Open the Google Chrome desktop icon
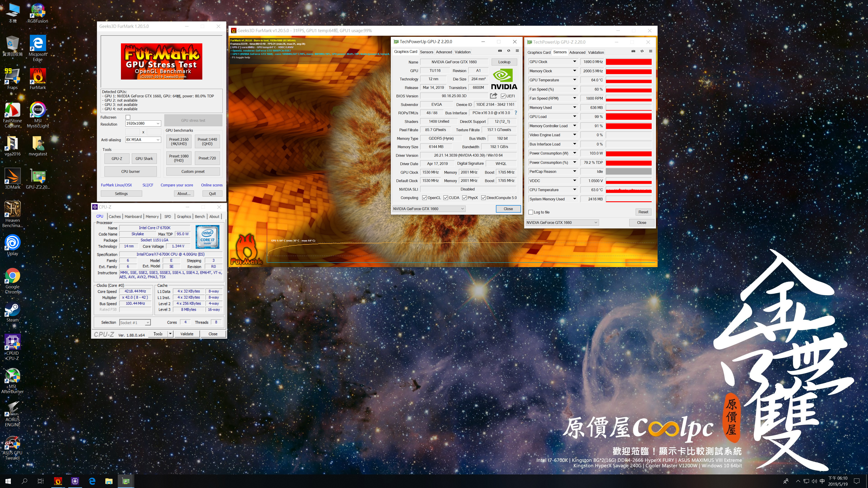The image size is (868, 488). (12, 281)
